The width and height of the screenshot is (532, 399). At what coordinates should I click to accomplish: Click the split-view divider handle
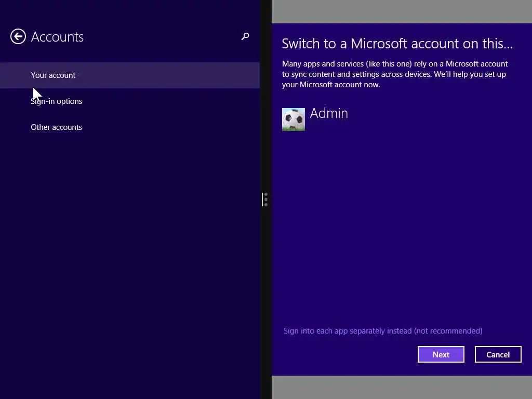(x=264, y=199)
